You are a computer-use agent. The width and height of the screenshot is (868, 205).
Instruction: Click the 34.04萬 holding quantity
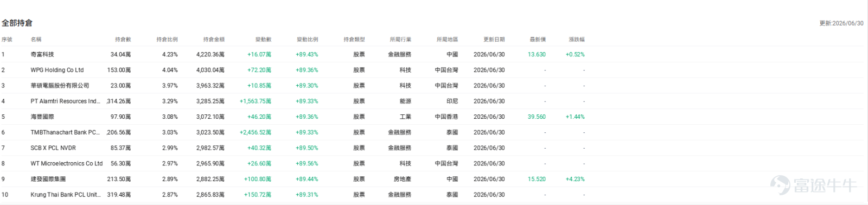click(x=120, y=54)
